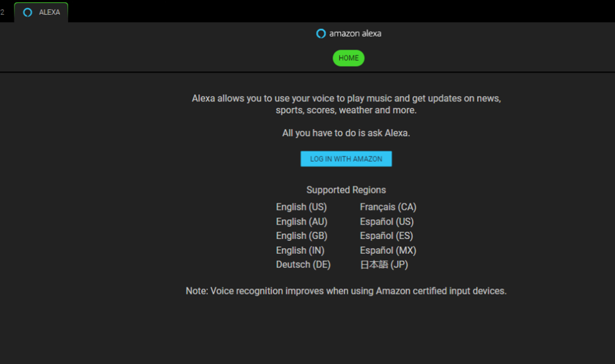Click the Alexa ring icon in the ALEXA tab

pos(27,12)
